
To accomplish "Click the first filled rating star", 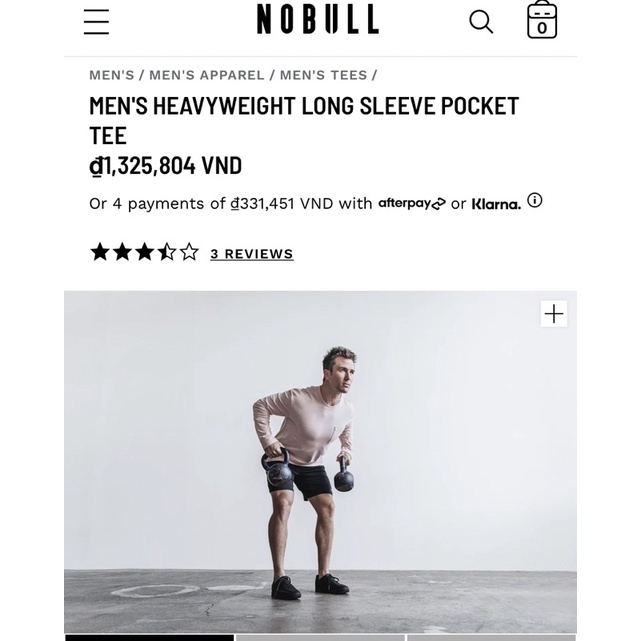I will click(100, 252).
